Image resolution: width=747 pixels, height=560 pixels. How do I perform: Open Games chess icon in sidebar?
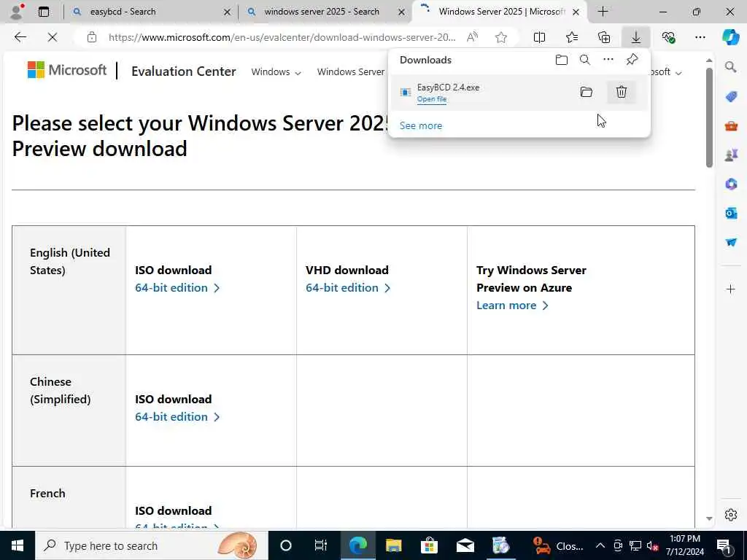click(731, 155)
